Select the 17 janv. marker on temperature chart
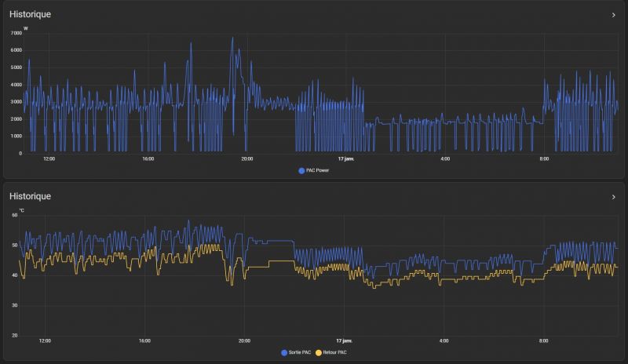628x364 pixels. pyautogui.click(x=344, y=341)
